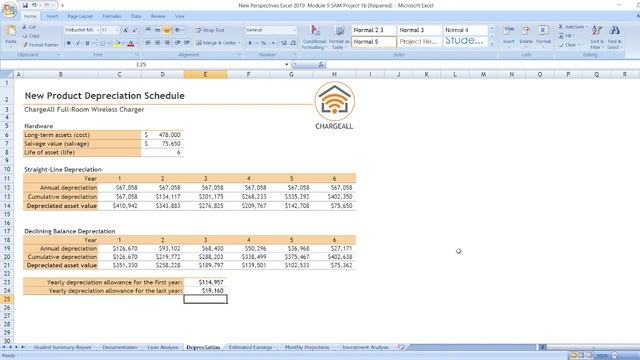Click the formula bar input
640x360 pixels.
coord(482,64)
